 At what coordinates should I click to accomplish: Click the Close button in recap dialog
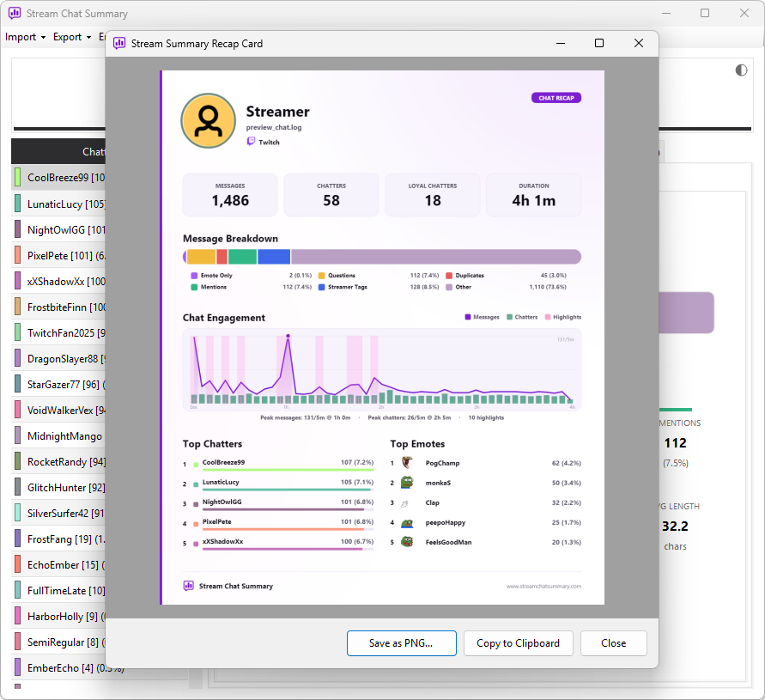coord(613,643)
